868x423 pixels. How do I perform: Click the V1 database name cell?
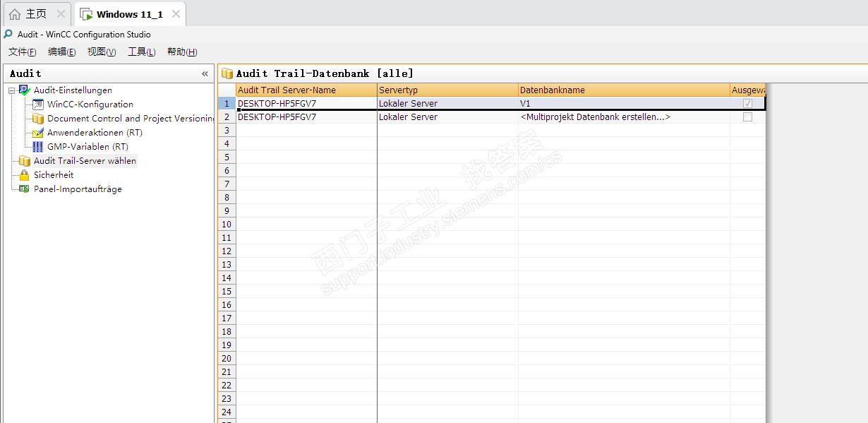pyautogui.click(x=624, y=103)
